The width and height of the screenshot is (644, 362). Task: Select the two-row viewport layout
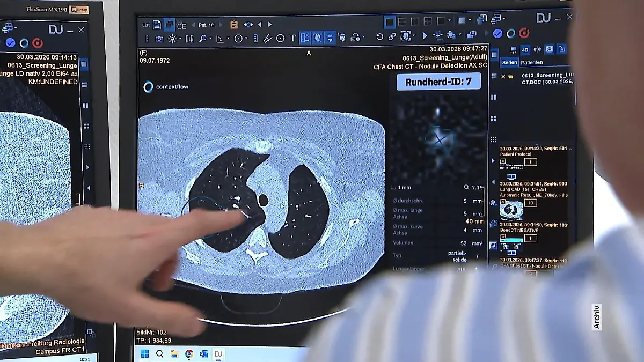pos(402,21)
